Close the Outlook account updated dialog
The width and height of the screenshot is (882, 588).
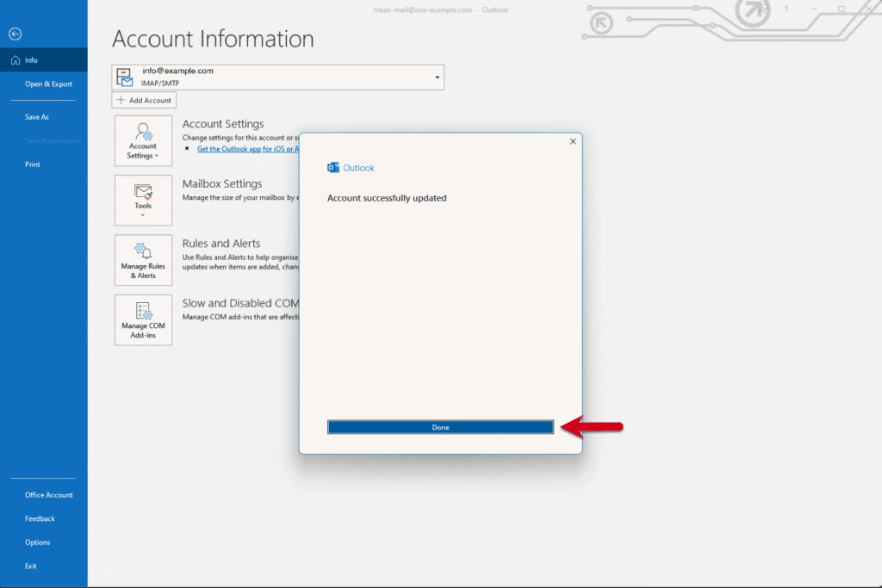(573, 141)
